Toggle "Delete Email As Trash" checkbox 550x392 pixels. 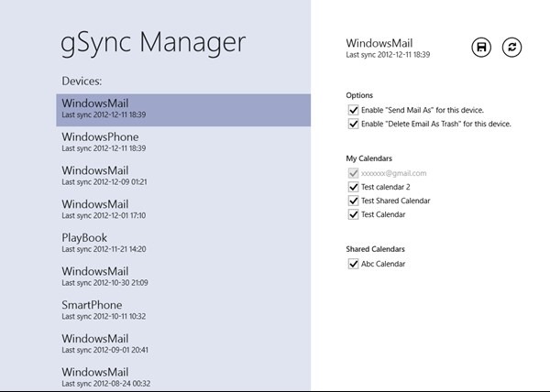(353, 124)
